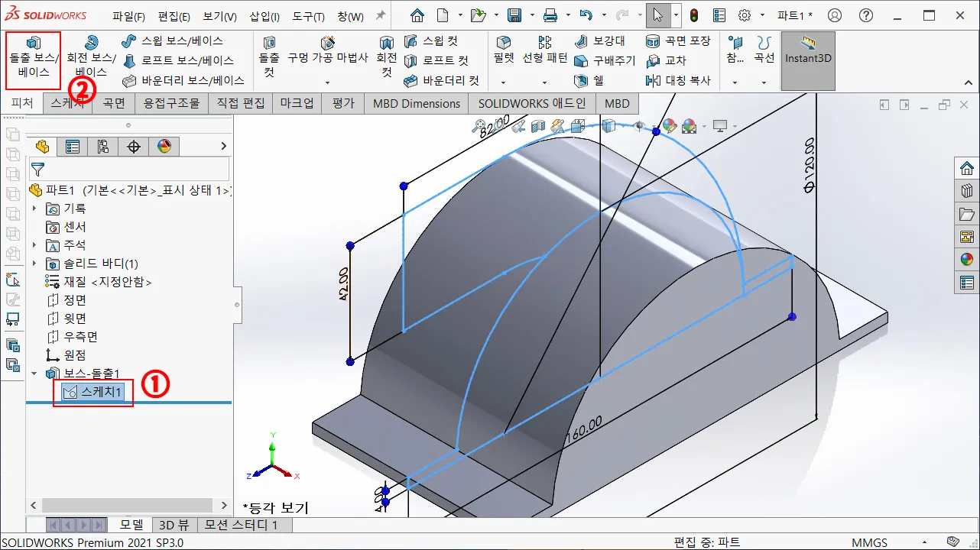Select the Extruded Cut (돌출 컷) tool
980x550 pixels.
269,58
